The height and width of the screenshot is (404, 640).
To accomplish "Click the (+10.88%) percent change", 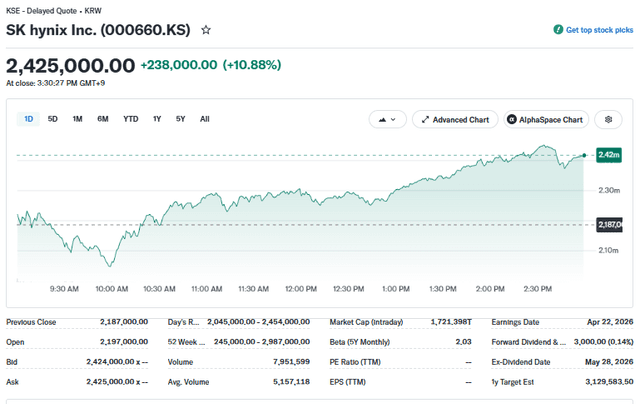I will point(252,65).
